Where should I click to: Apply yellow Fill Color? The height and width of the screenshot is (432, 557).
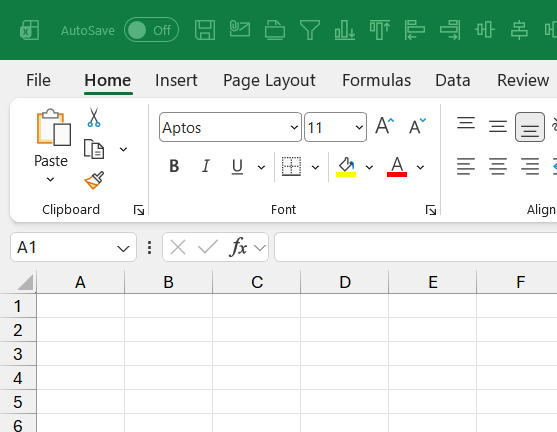coord(346,166)
